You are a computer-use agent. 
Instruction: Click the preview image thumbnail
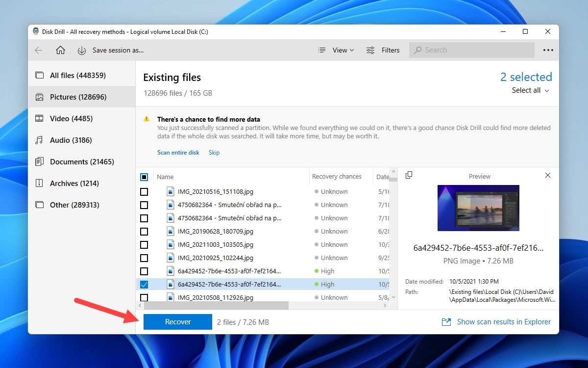pyautogui.click(x=478, y=208)
